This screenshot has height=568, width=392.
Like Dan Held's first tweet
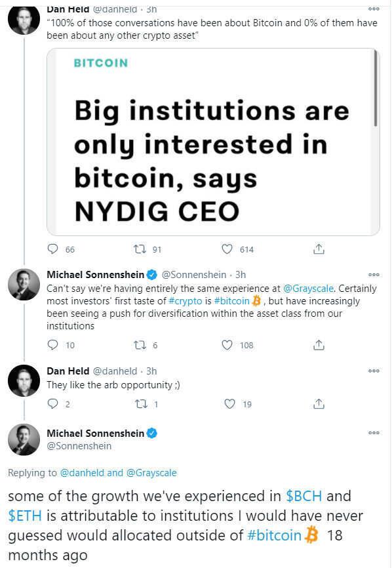[x=225, y=249]
